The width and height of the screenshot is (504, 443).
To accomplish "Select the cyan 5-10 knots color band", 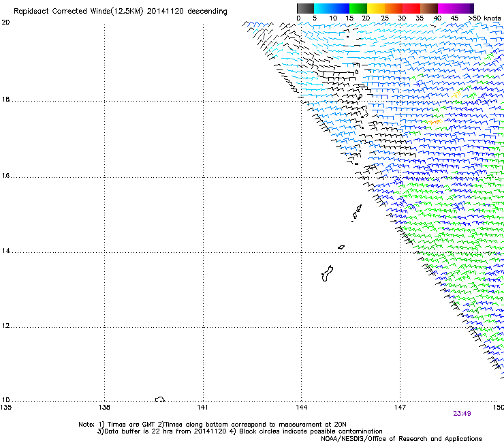I will pos(323,8).
